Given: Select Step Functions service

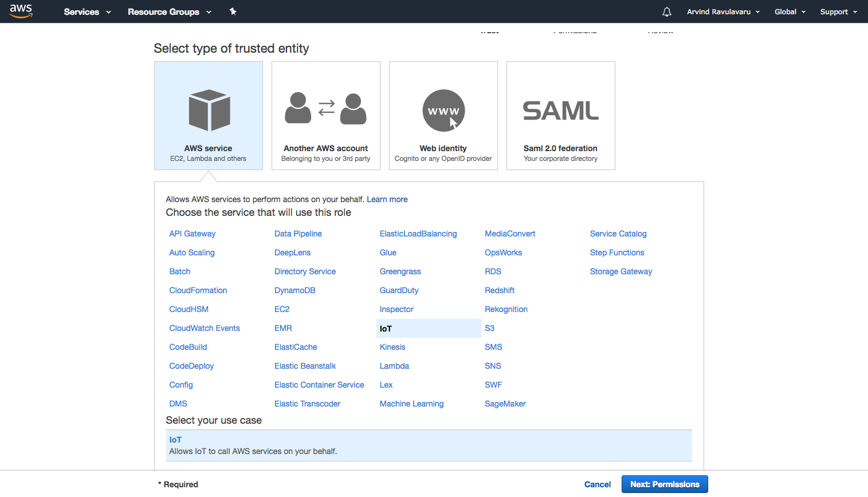Looking at the screenshot, I should pos(617,253).
